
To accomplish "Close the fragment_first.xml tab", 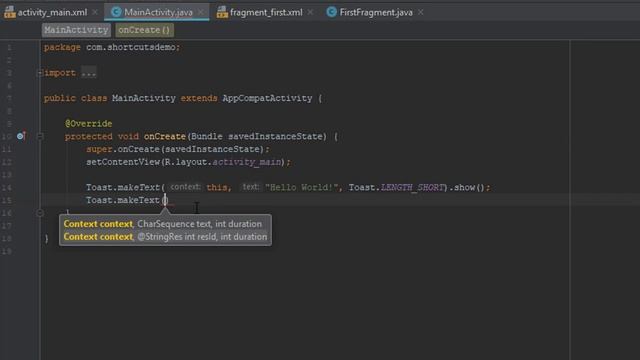I will click(310, 13).
